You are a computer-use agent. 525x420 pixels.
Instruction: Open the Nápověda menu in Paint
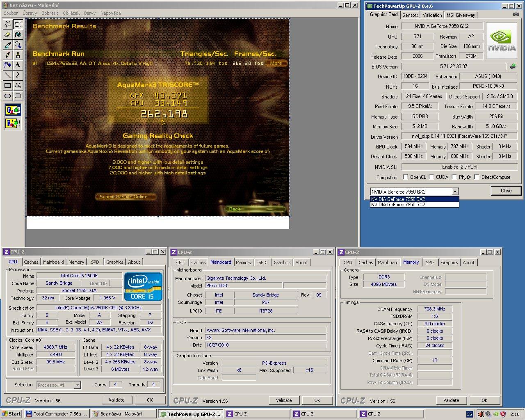tap(110, 13)
